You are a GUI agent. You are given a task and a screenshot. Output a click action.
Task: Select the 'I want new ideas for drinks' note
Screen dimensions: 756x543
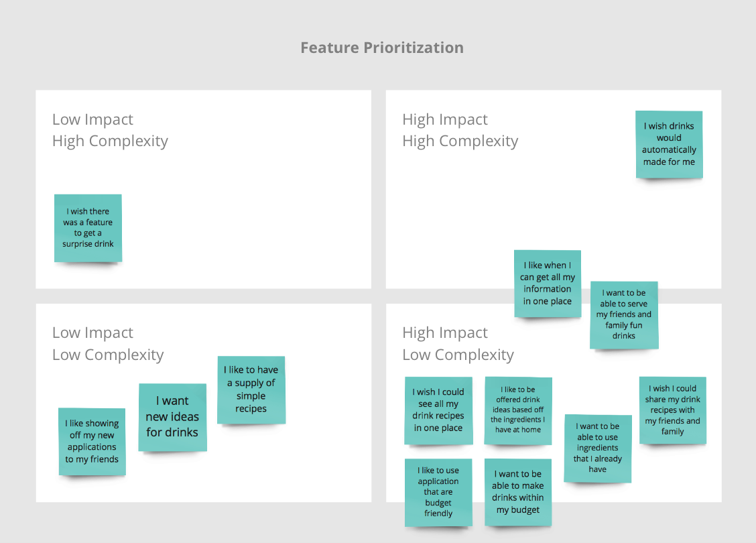[172, 417]
